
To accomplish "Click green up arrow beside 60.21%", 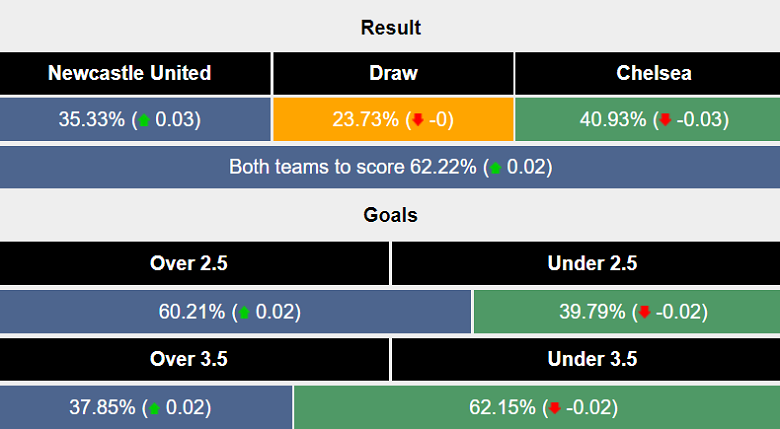I will (243, 312).
